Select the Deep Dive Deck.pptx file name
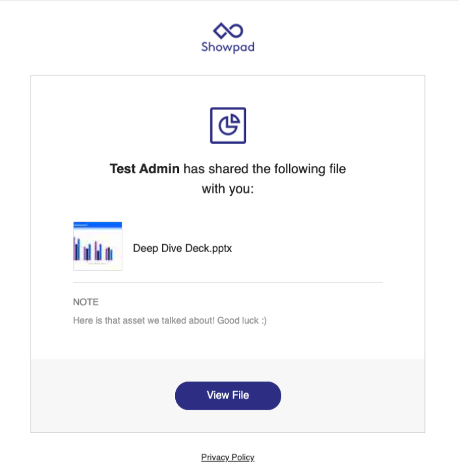The height and width of the screenshot is (476, 459). (x=182, y=248)
